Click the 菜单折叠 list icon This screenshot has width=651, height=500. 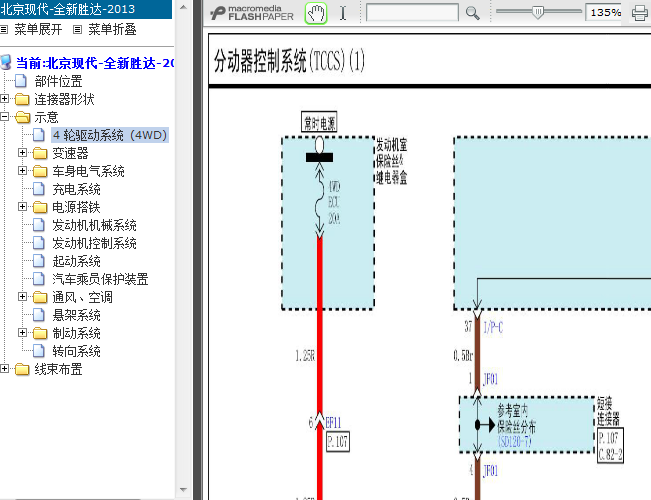click(x=77, y=29)
